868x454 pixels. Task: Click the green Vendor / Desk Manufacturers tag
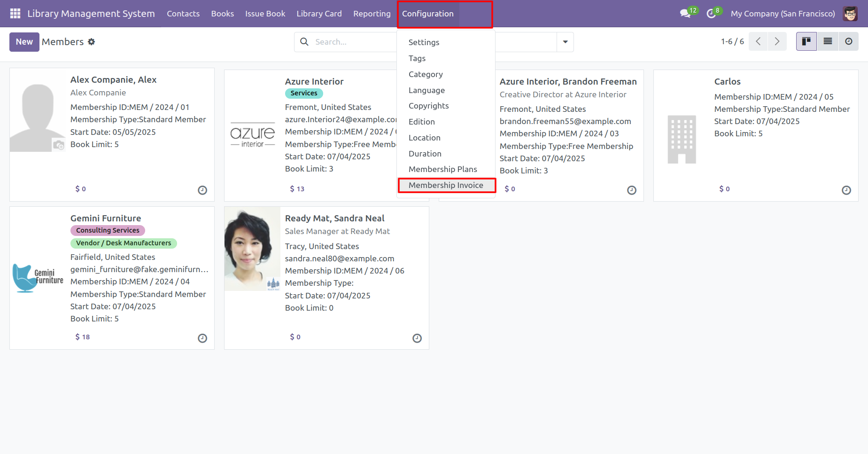pyautogui.click(x=124, y=243)
